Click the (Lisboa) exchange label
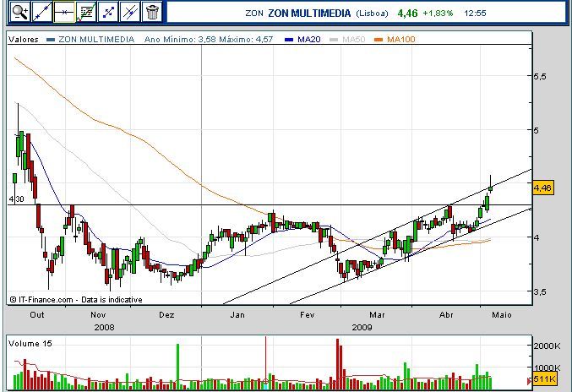Image resolution: width=572 pixels, height=392 pixels. 372,14
